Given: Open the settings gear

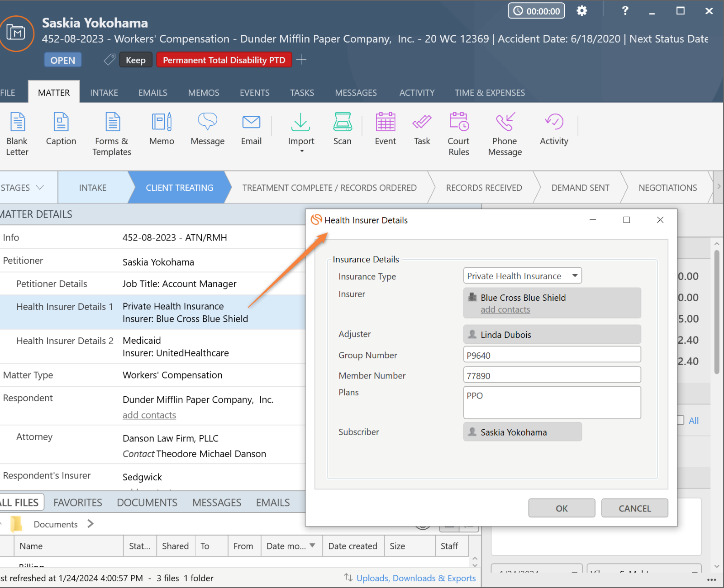Looking at the screenshot, I should (582, 11).
